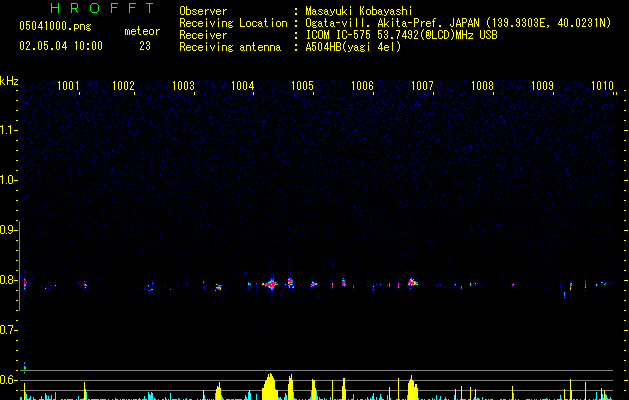
Task: Click the meteor count value 23
Action: (x=145, y=46)
